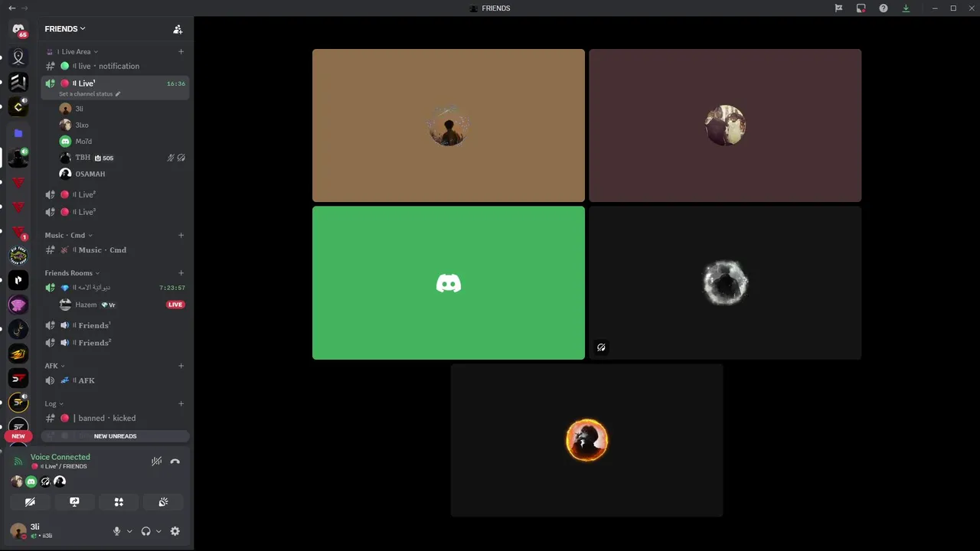The width and height of the screenshot is (980, 551).
Task: Create channel in AFK category
Action: (181, 366)
